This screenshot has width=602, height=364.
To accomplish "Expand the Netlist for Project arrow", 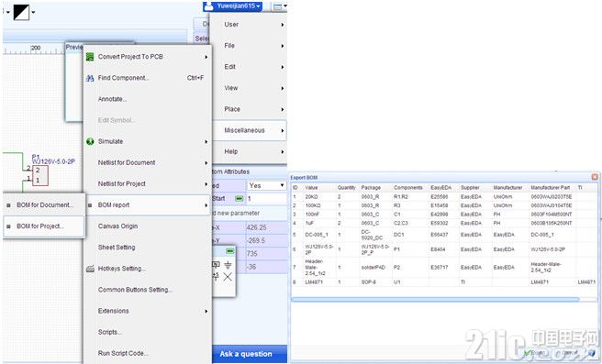I will (206, 184).
